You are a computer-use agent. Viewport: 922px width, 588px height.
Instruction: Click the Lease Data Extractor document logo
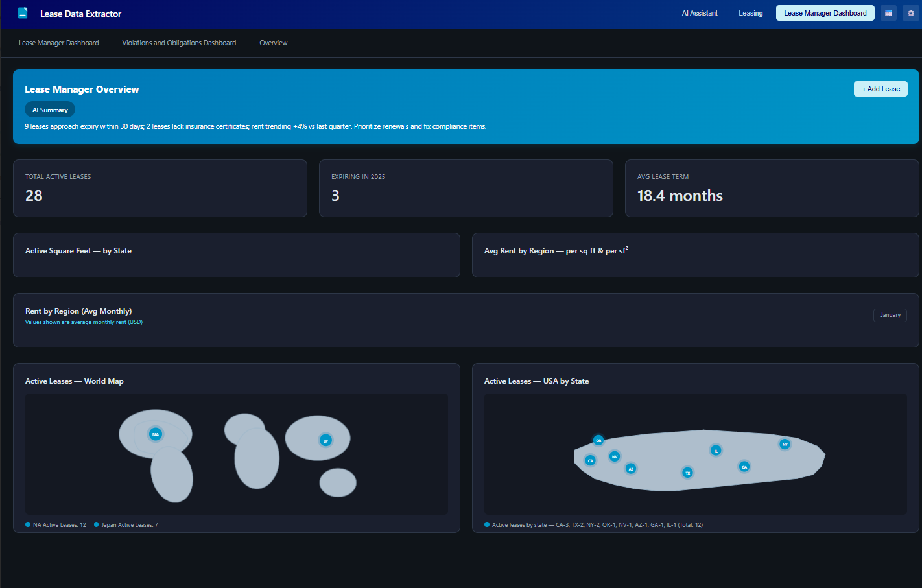(23, 13)
